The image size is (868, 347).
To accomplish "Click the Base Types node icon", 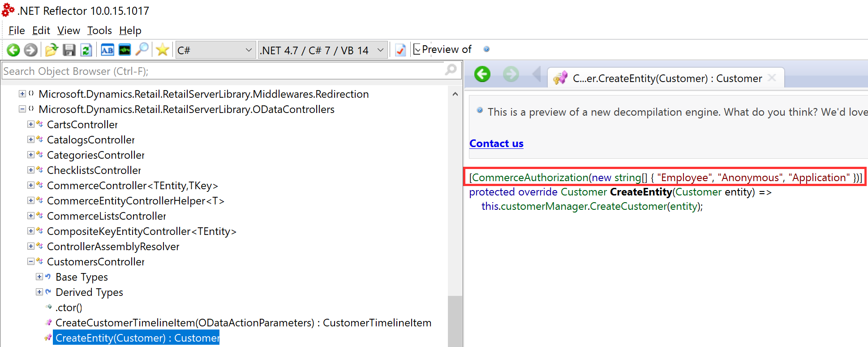I will 48,276.
